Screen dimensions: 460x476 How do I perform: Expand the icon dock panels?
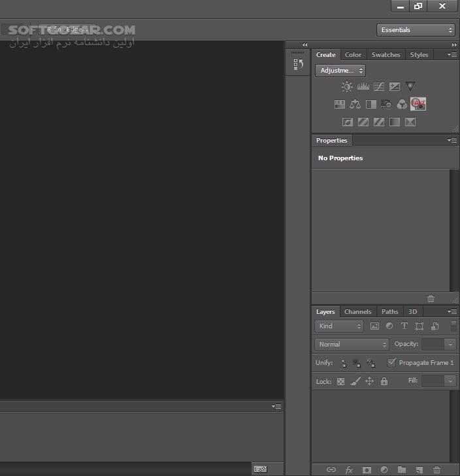[305, 45]
